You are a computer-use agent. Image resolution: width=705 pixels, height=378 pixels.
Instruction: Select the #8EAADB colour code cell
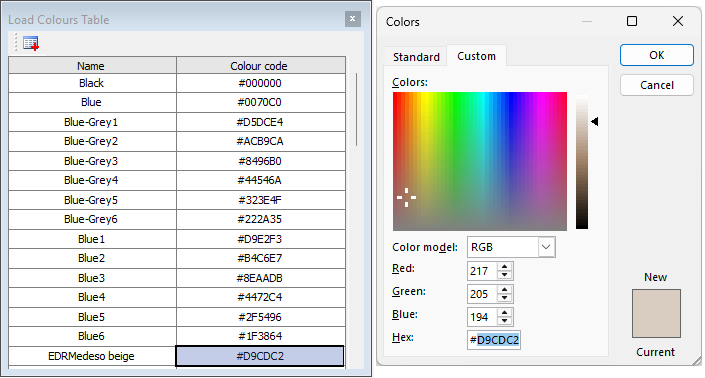tap(261, 278)
